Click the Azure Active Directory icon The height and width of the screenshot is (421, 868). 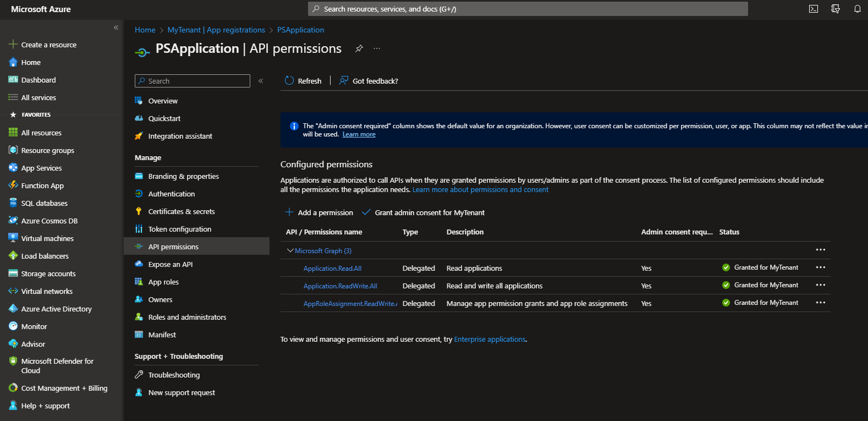click(13, 309)
